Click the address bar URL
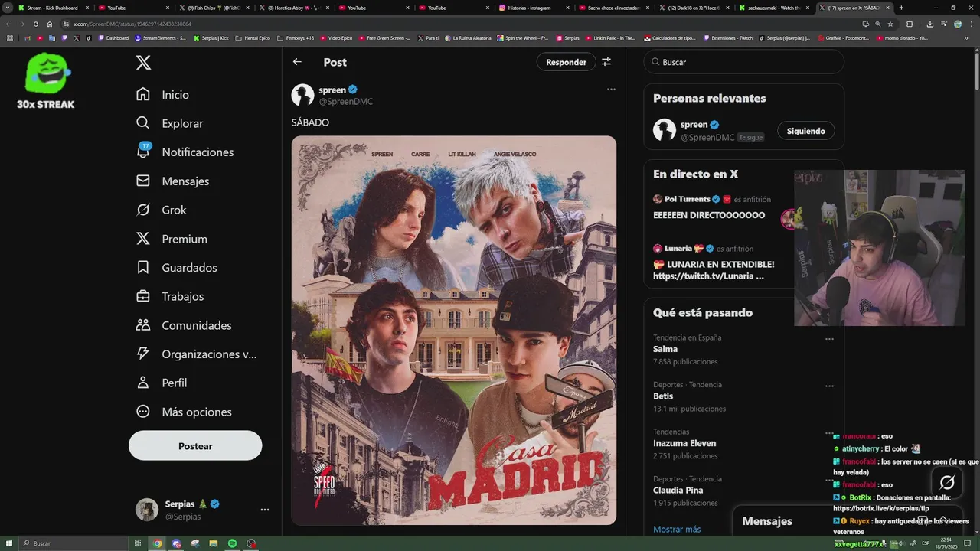 click(132, 24)
